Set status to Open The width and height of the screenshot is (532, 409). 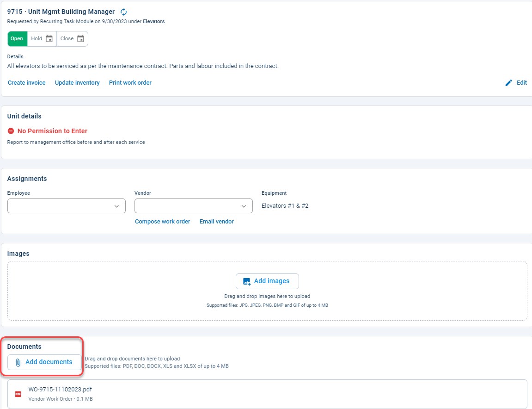(17, 39)
